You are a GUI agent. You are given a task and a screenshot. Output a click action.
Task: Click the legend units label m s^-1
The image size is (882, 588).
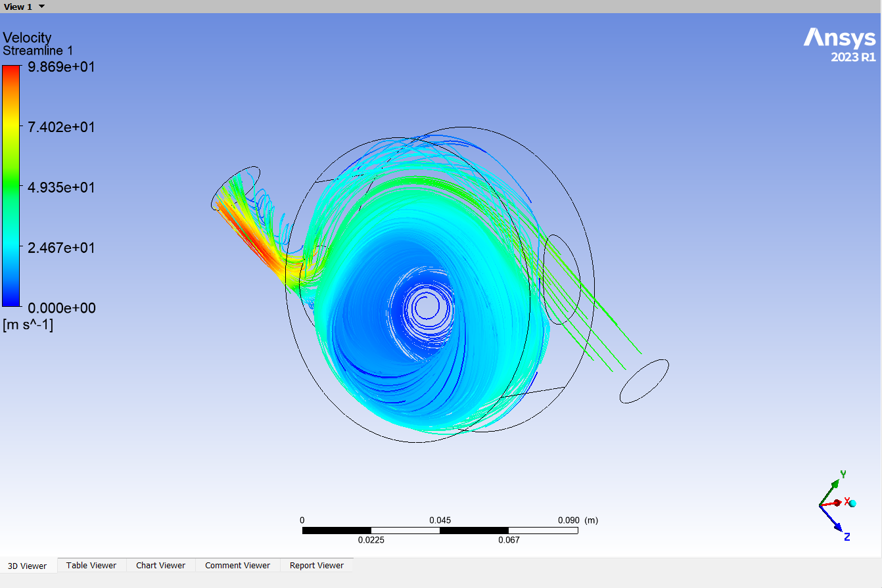tap(28, 325)
